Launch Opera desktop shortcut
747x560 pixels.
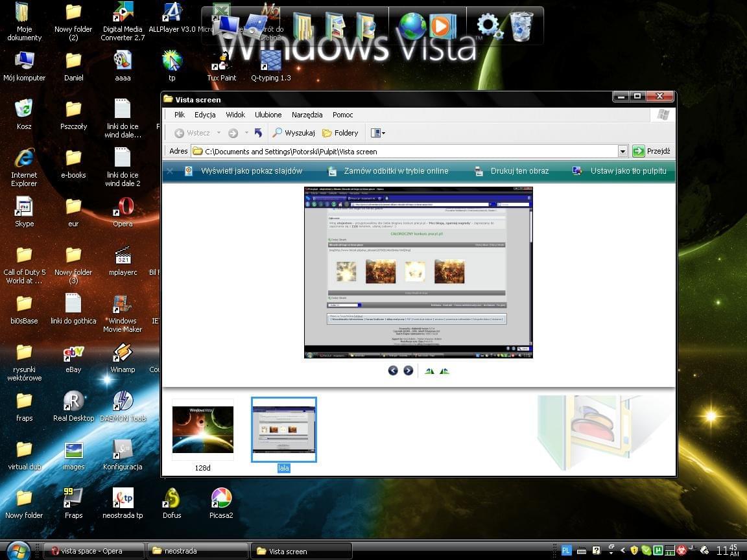coord(123,213)
